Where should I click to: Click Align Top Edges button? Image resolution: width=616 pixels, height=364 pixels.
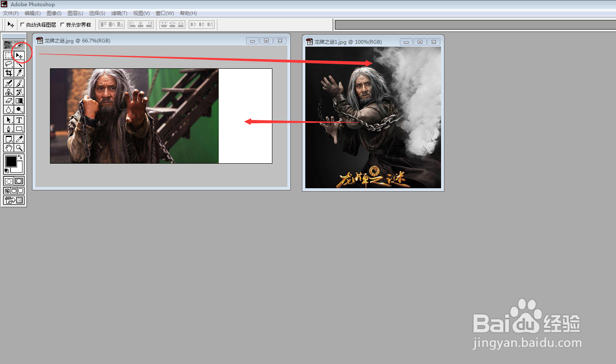(103, 25)
